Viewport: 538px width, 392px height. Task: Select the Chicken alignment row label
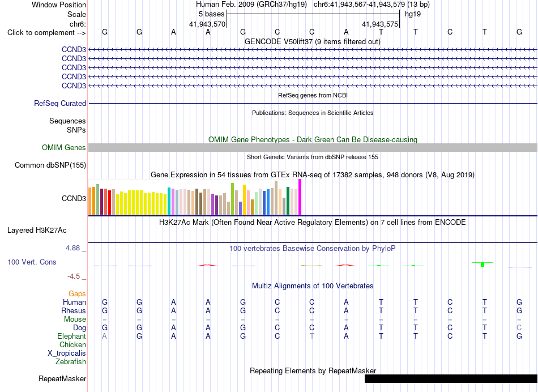(72, 344)
